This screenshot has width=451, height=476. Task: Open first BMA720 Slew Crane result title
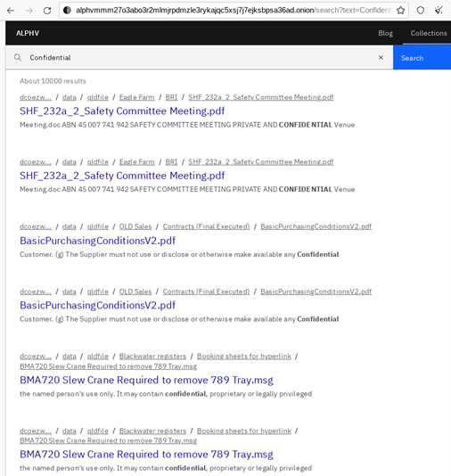pos(146,380)
